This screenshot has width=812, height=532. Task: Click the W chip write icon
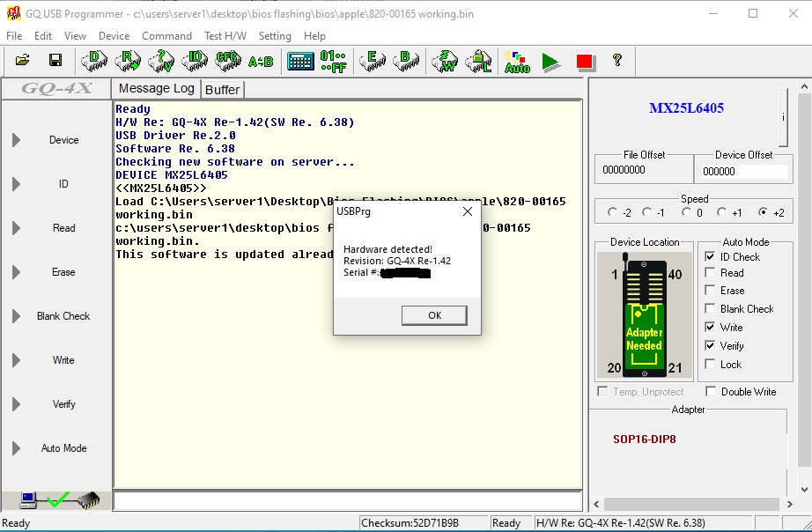point(445,61)
